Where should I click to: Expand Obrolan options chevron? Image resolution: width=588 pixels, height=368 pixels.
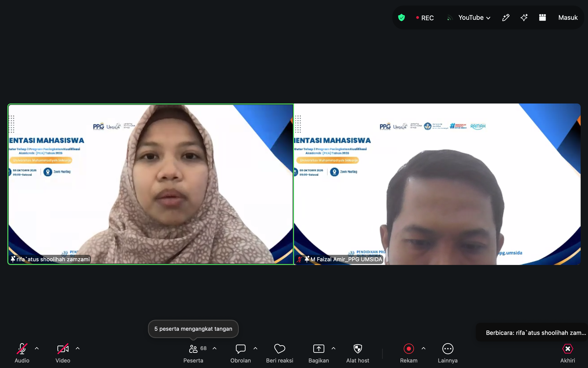point(255,348)
